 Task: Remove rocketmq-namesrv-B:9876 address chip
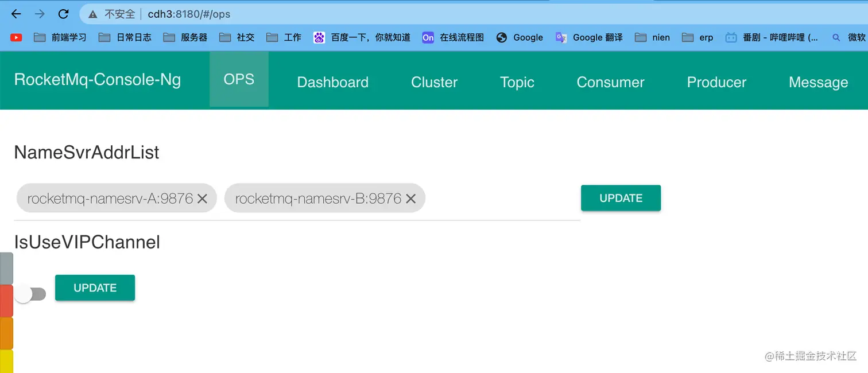click(410, 199)
